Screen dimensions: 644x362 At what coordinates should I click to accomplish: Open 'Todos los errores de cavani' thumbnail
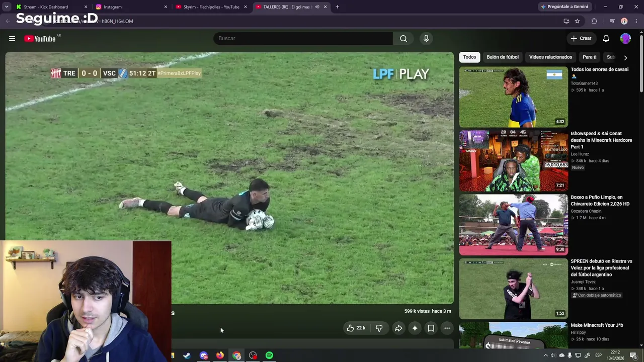(513, 97)
